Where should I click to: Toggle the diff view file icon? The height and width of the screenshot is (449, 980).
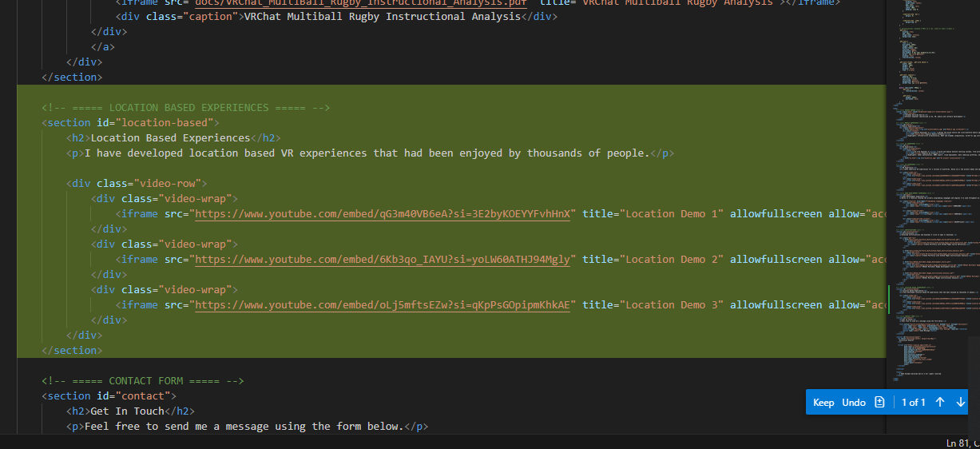point(879,402)
